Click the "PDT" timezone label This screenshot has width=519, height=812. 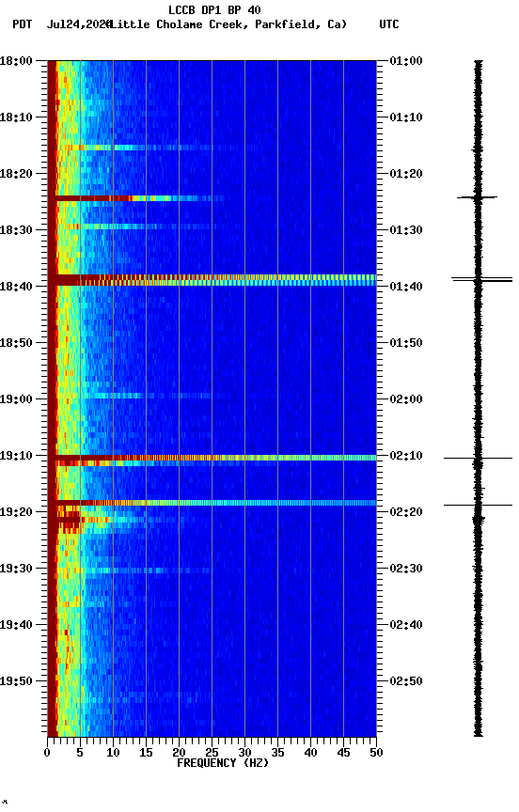(x=23, y=24)
